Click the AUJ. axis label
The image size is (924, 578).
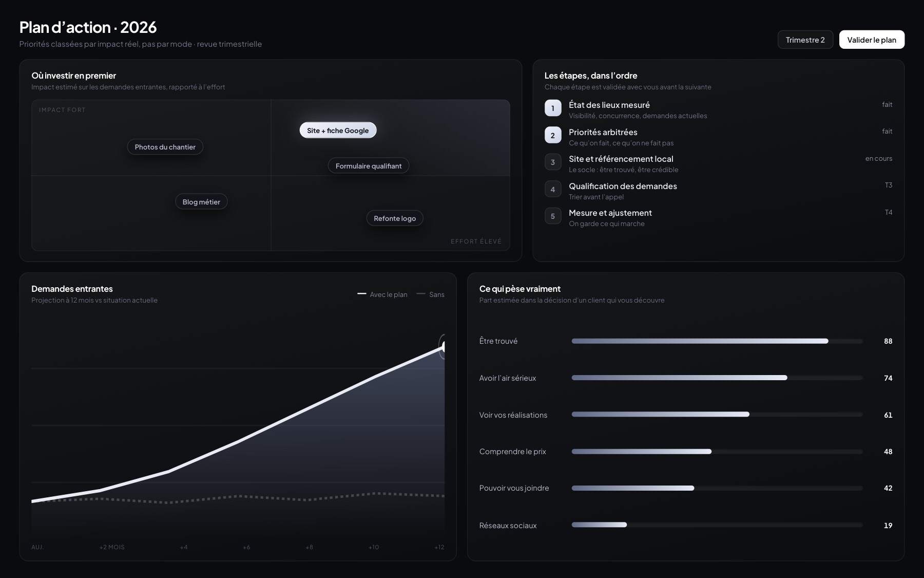pyautogui.click(x=37, y=547)
